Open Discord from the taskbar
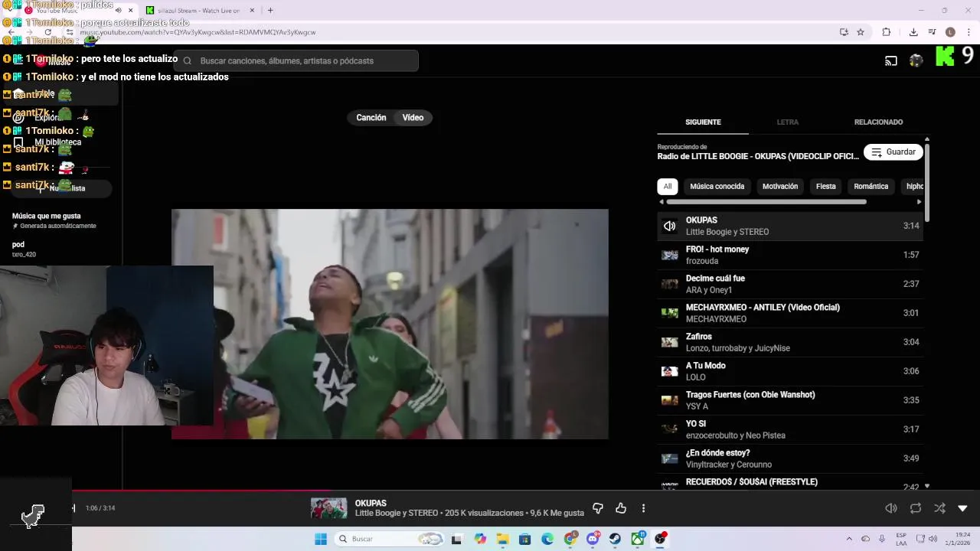980x551 pixels. 593,539
